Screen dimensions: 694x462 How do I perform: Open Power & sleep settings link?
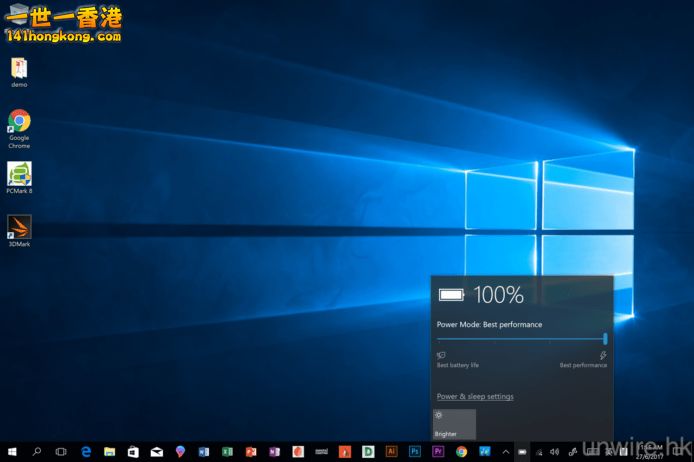click(475, 397)
